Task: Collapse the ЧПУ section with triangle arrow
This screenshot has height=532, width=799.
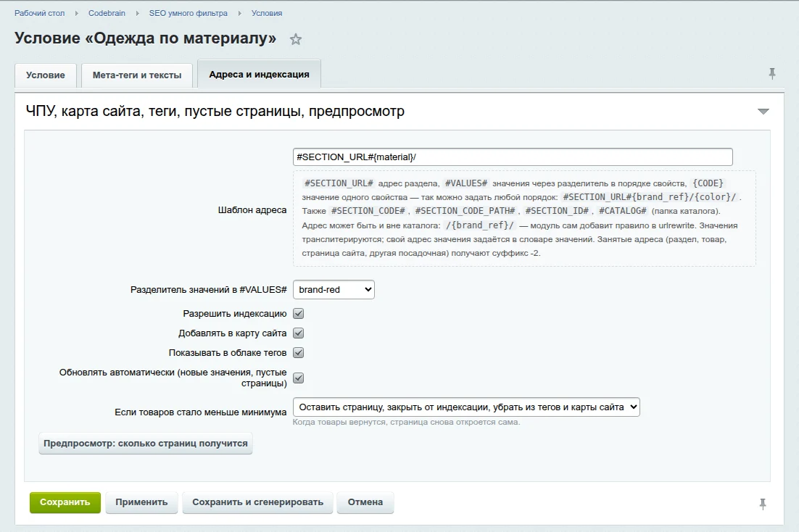Action: click(x=763, y=111)
